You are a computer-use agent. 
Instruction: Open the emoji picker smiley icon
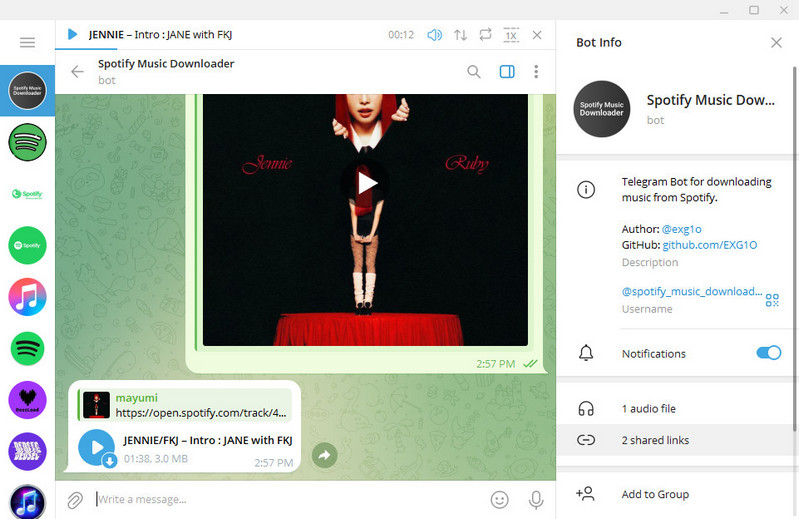(499, 500)
